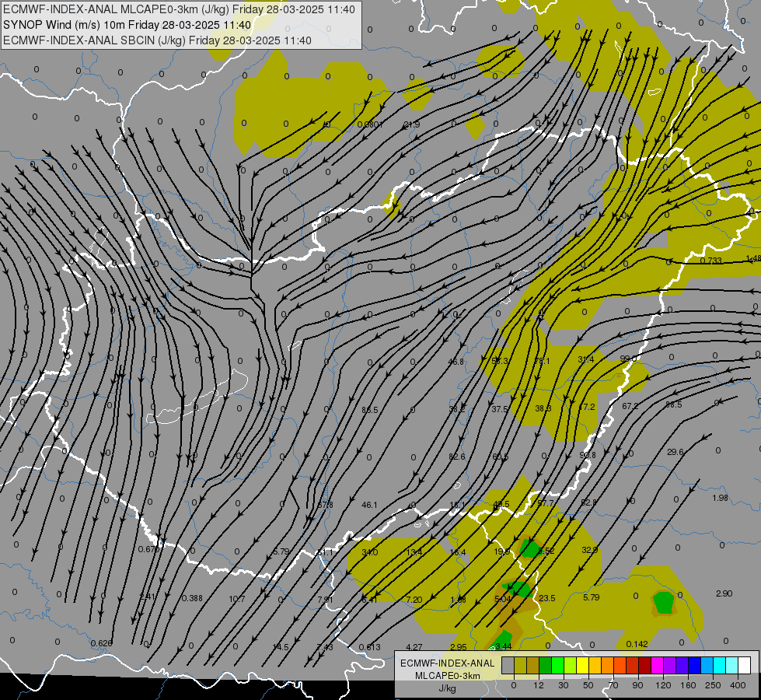Click the J/kg unit label in legend
Screen dimensions: 761x700
[448, 688]
